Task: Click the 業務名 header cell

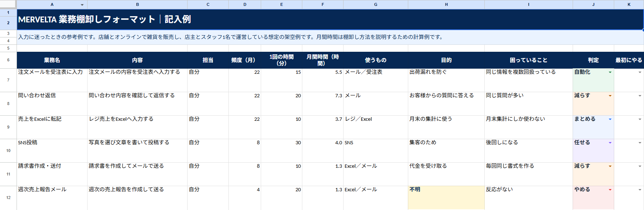Action: point(52,60)
